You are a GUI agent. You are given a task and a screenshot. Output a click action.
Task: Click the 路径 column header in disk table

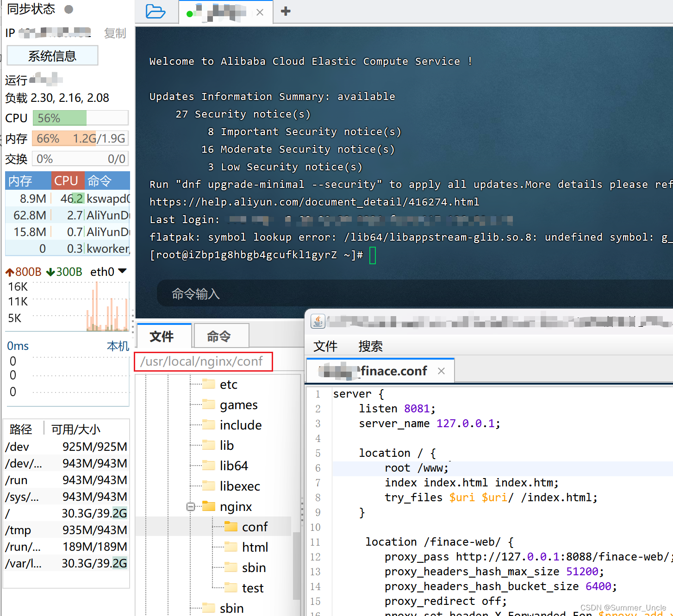[21, 429]
